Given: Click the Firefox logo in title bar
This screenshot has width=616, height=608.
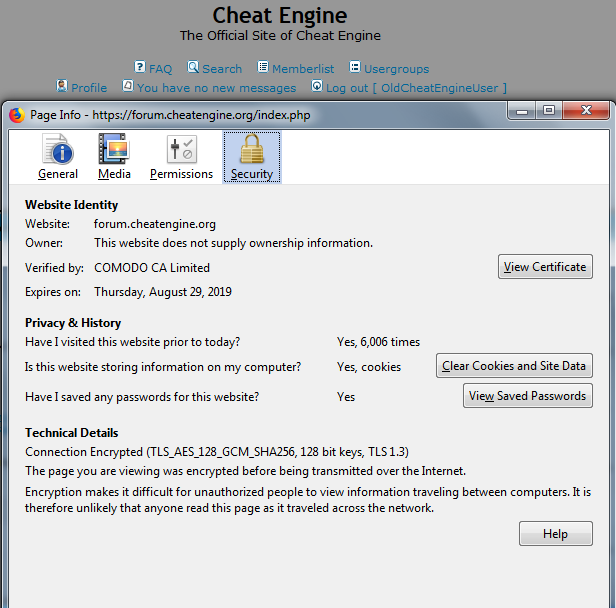Looking at the screenshot, I should [x=17, y=115].
